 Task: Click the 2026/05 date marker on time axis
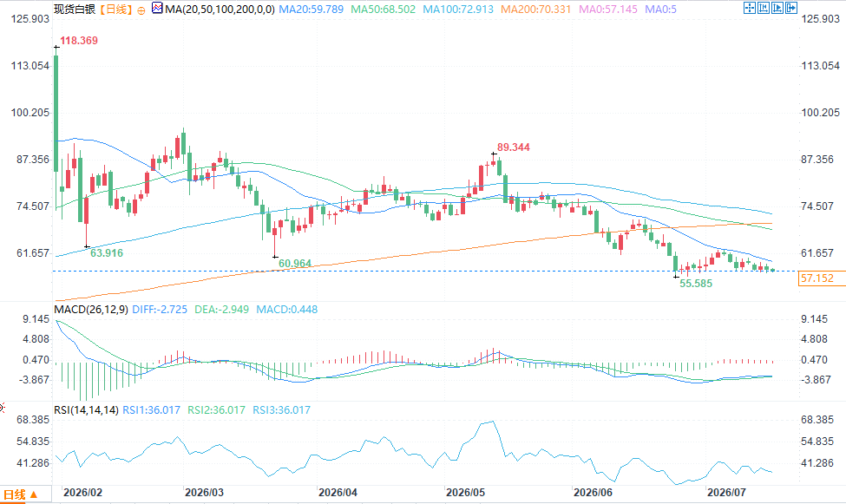pyautogui.click(x=466, y=492)
